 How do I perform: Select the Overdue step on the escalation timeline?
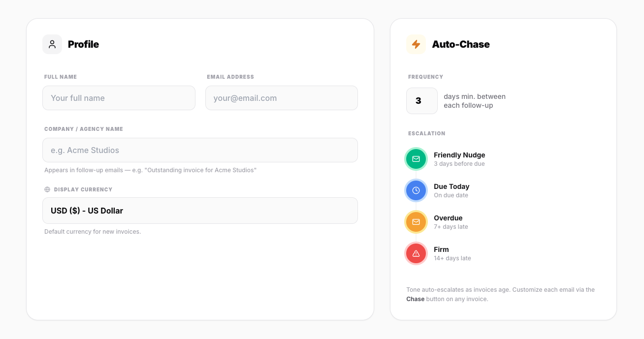coord(448,218)
